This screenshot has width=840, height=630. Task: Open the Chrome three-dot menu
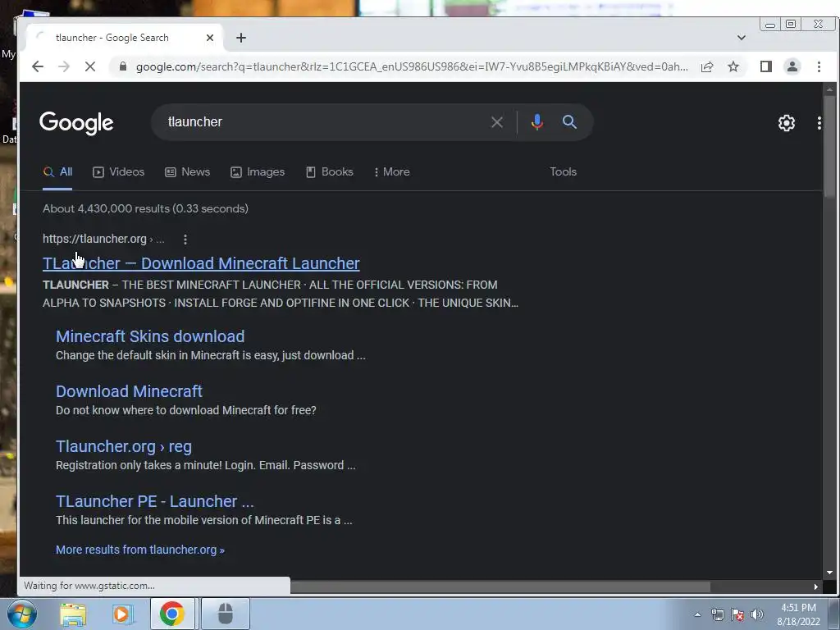819,66
